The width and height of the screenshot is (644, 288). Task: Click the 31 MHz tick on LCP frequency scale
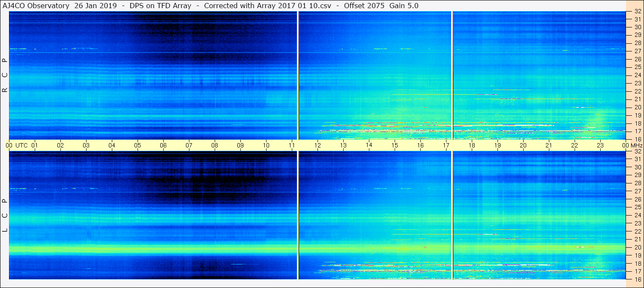point(638,159)
